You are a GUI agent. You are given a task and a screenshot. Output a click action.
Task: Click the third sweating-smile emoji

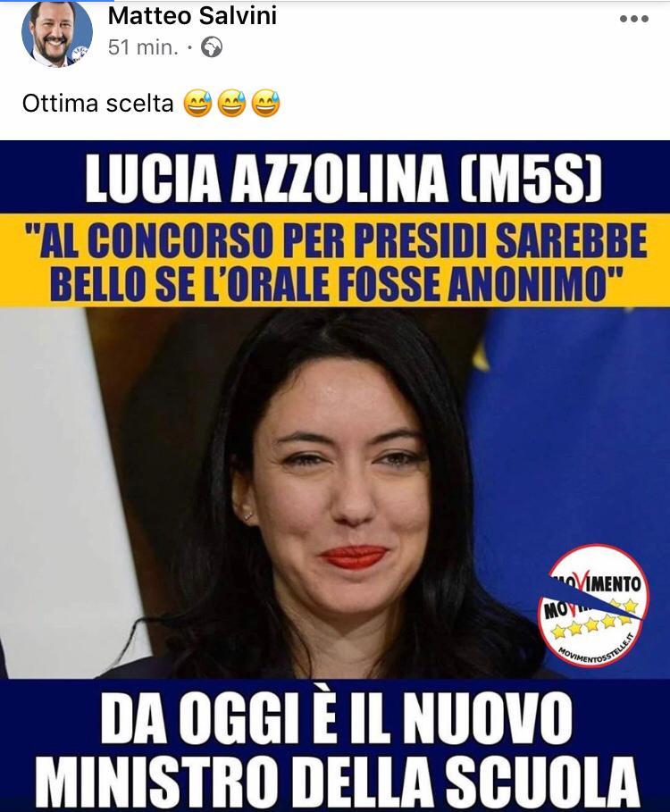[265, 103]
